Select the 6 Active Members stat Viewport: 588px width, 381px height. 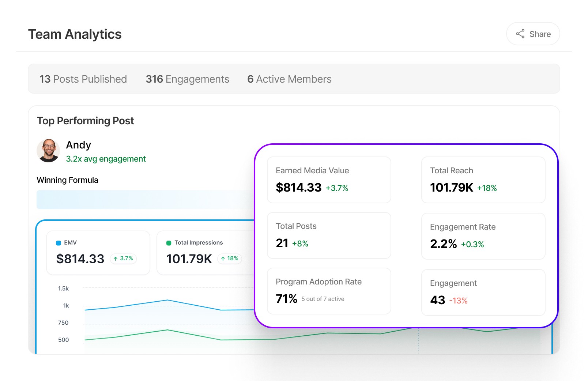pos(289,79)
